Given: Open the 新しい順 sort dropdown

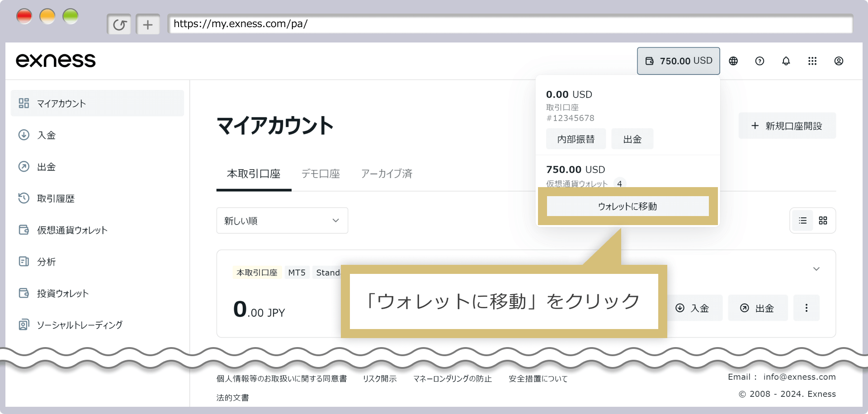Looking at the screenshot, I should pyautogui.click(x=282, y=221).
